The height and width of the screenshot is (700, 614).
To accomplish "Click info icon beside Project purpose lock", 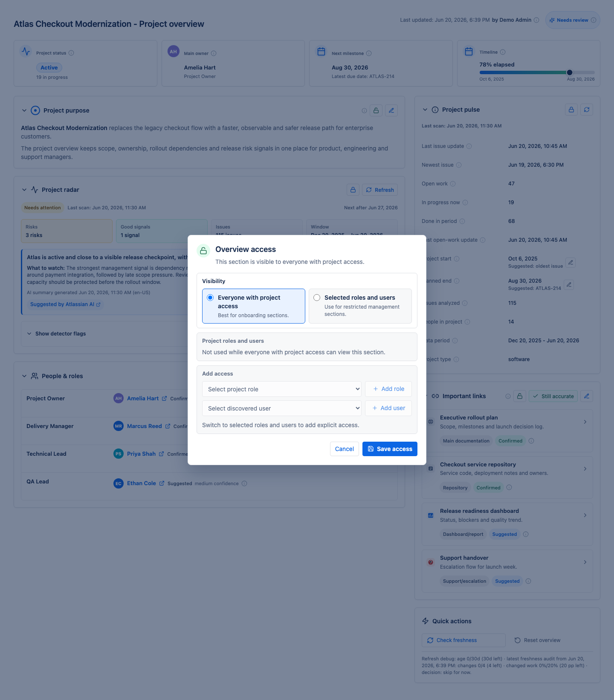I will tap(364, 110).
